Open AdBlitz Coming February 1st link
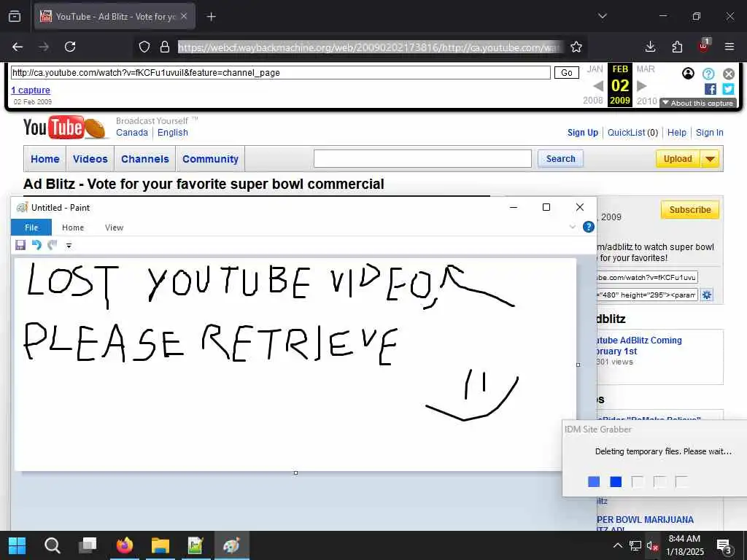747x560 pixels. pyautogui.click(x=639, y=346)
